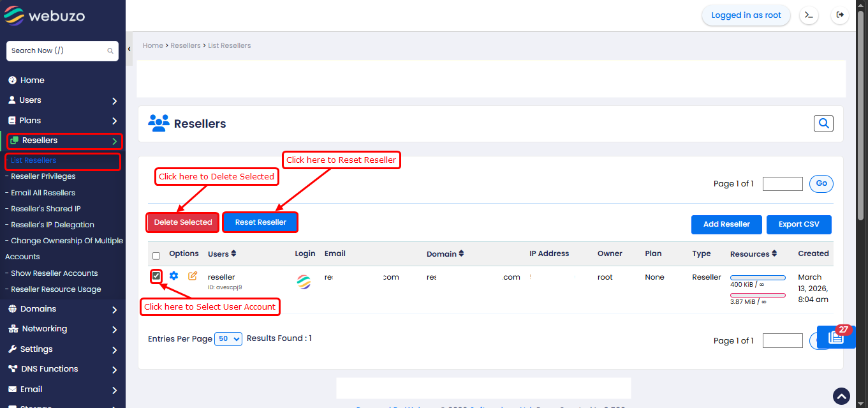Sort the table by Resources column
The image size is (868, 408).
click(774, 253)
